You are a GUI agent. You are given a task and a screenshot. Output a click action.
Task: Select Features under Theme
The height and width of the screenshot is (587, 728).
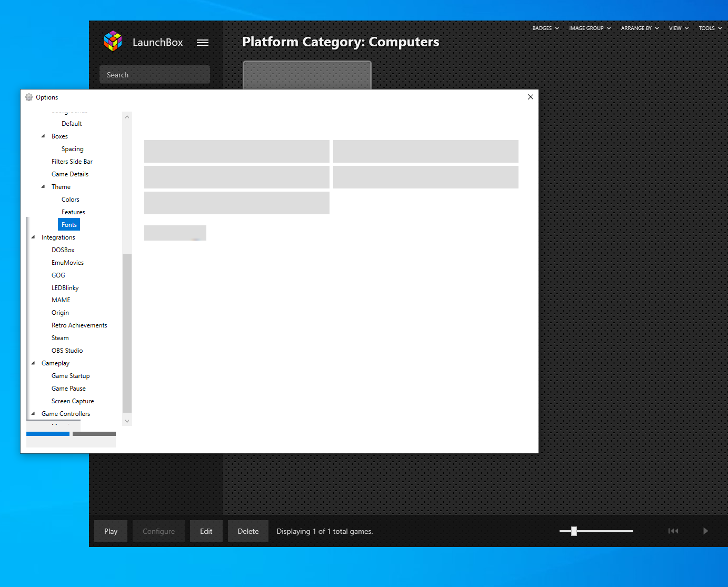point(73,212)
